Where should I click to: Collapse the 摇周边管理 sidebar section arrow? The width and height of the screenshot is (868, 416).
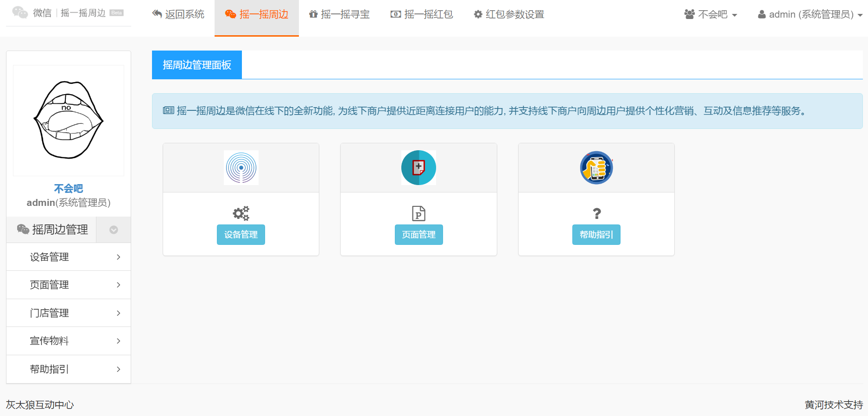click(x=114, y=230)
